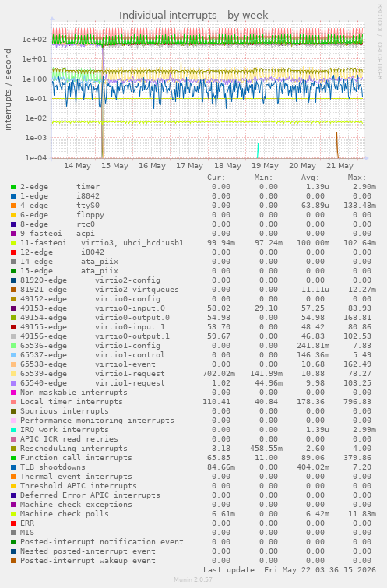Click the orange 4-edge ttyS0 legend swatch
The height and width of the screenshot is (588, 387).
point(13,206)
